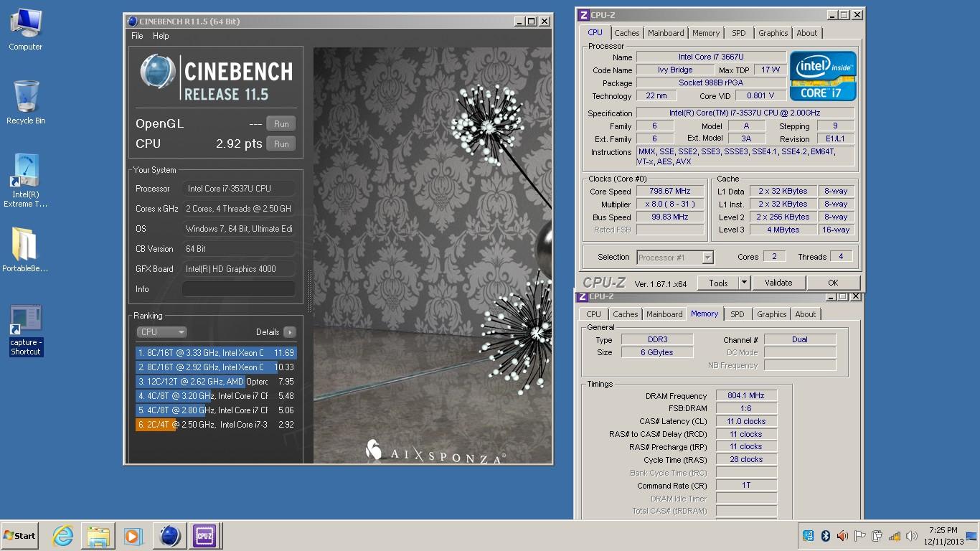The height and width of the screenshot is (551, 980).
Task: Click OK in upper CPU-Z window
Action: [x=833, y=283]
